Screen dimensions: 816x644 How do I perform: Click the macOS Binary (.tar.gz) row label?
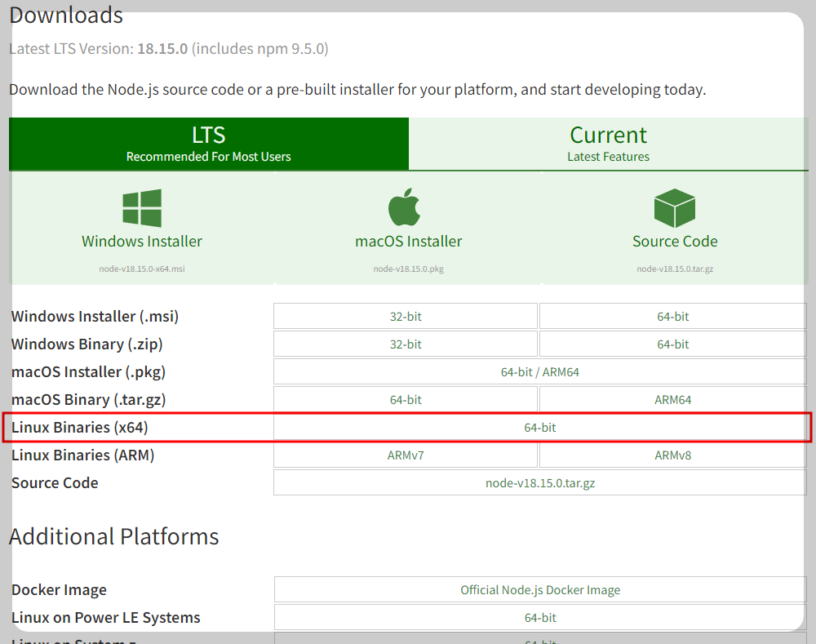point(88,399)
